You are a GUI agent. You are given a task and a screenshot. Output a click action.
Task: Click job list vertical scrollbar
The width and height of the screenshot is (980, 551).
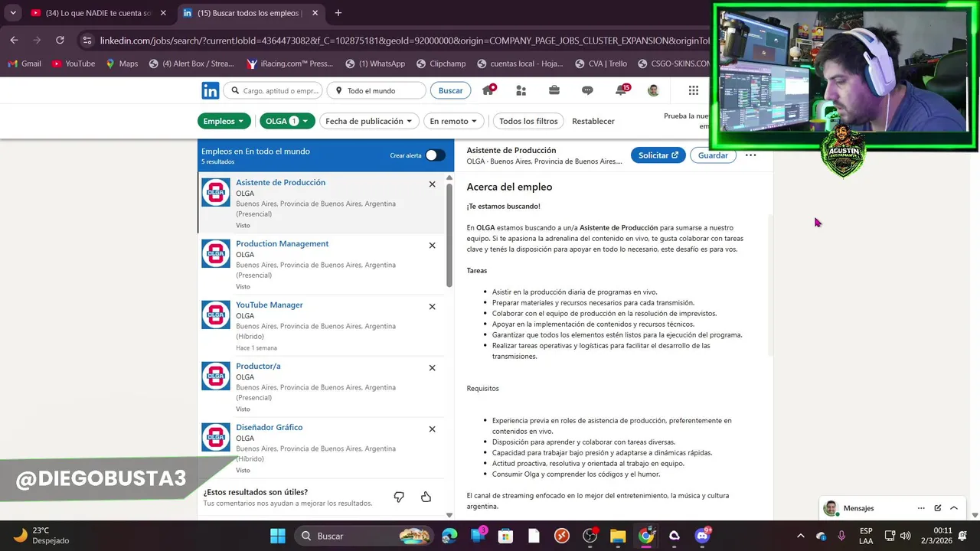click(x=449, y=236)
